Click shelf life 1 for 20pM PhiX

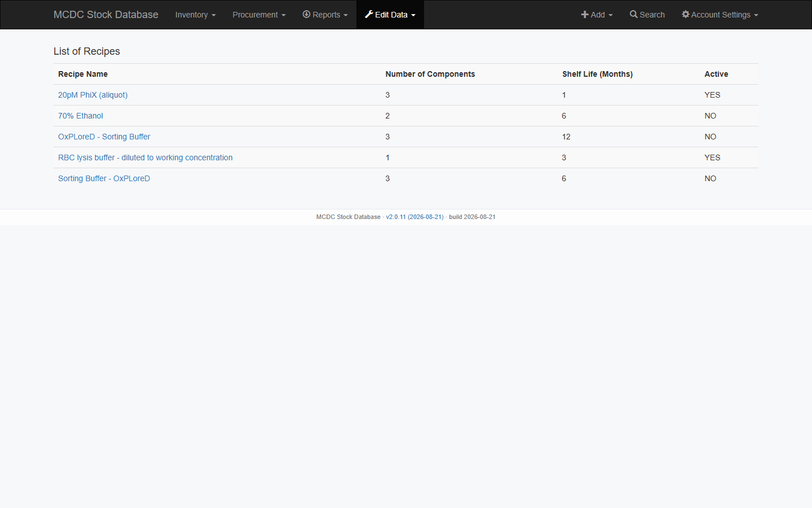(564, 95)
